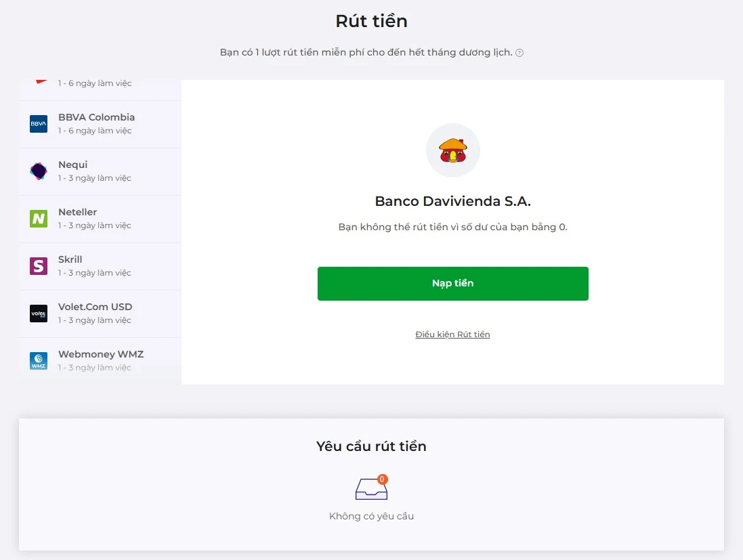Click the Volet.Com logo icon

point(39,314)
